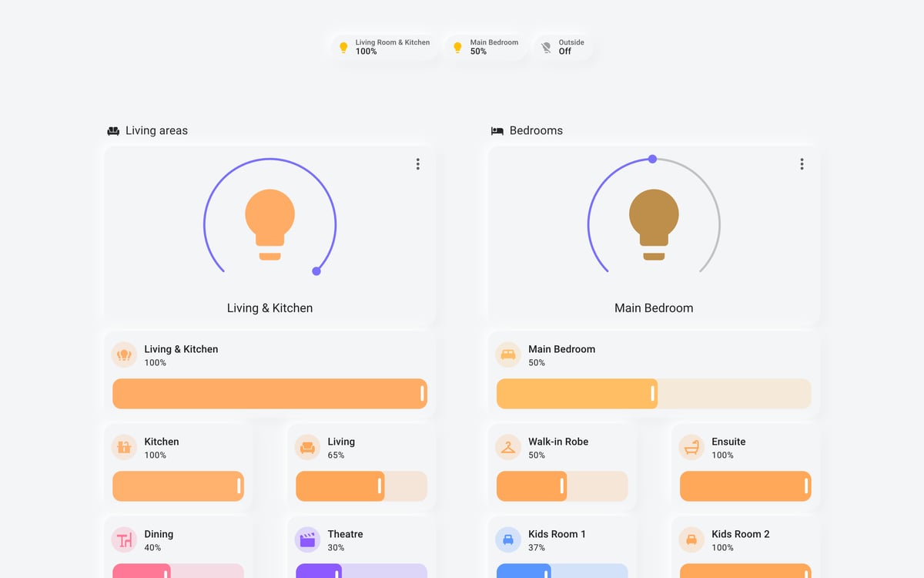Click the Kids Room 1 label text

(557, 534)
